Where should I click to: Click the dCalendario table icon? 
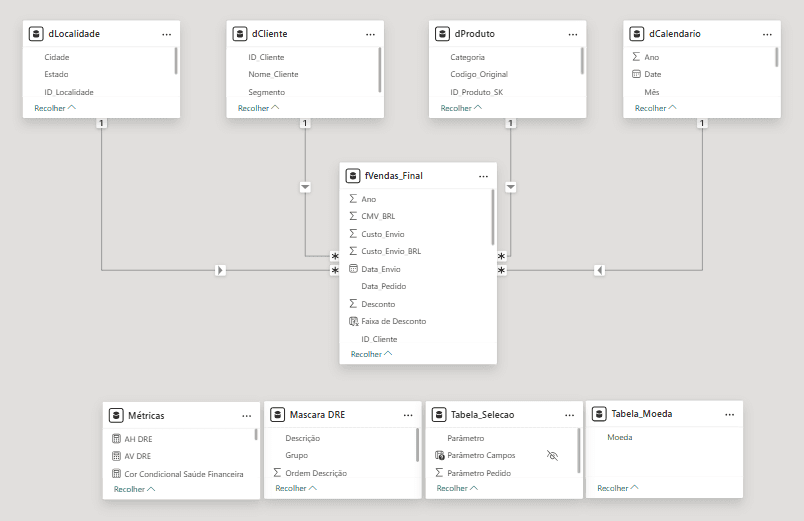636,34
